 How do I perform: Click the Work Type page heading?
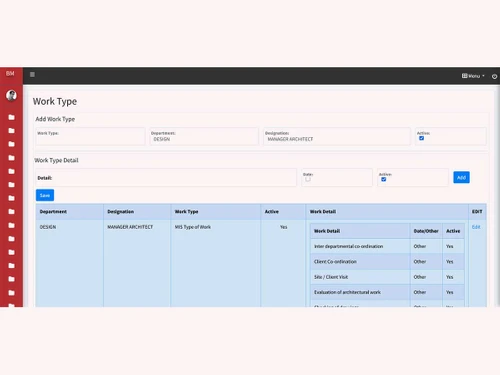coord(55,101)
